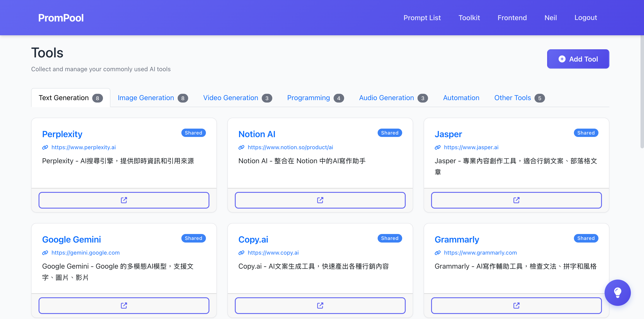Follow the https://www.copy.ai link
Viewport: 644px width, 319px height.
click(273, 253)
